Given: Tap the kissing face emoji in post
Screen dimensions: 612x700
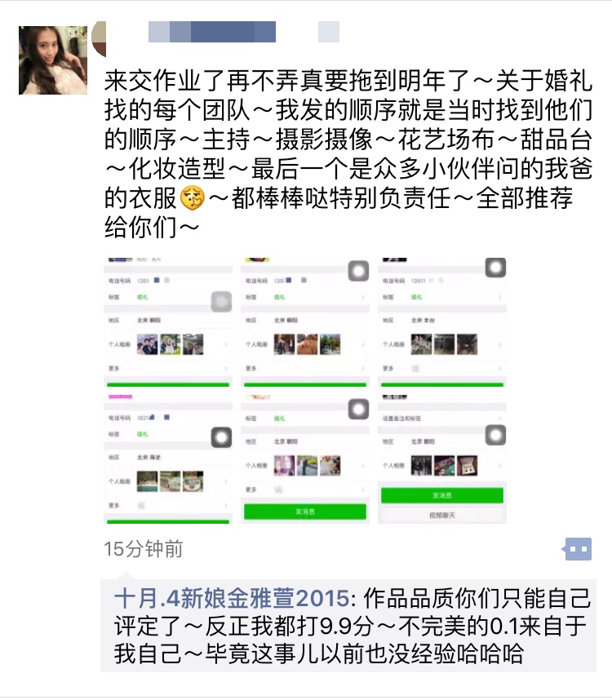Looking at the screenshot, I should [193, 198].
